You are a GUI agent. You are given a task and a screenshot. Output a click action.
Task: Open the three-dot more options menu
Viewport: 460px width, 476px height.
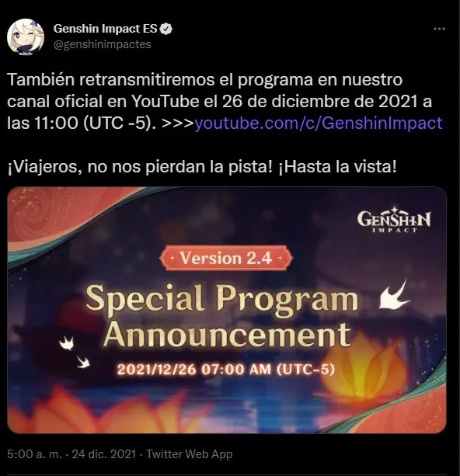click(439, 29)
